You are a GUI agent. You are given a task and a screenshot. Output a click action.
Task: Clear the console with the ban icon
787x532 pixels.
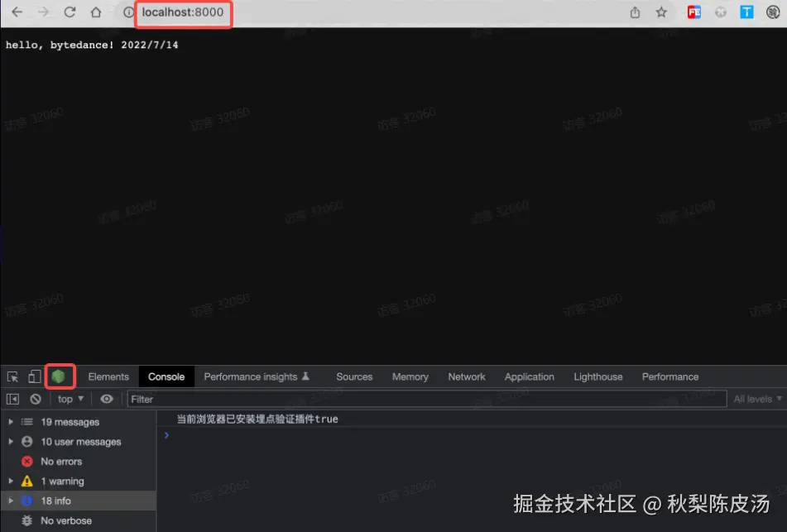(x=36, y=399)
